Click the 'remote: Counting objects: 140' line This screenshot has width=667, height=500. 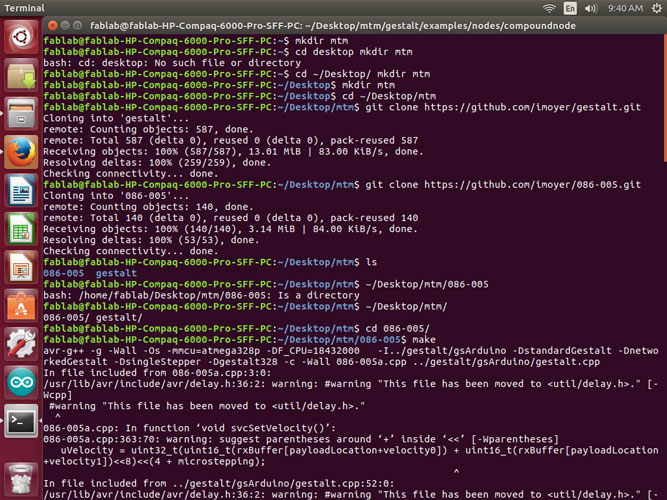click(x=148, y=207)
